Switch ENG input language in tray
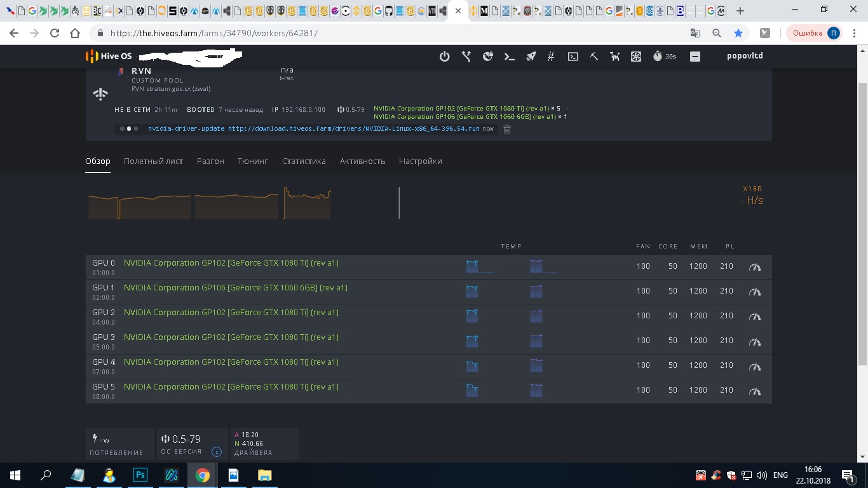The width and height of the screenshot is (868, 488). pos(780,475)
